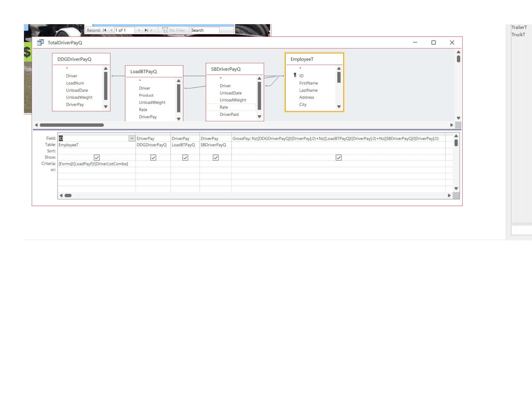
Task: Click inside the Search box
Action: (205, 30)
